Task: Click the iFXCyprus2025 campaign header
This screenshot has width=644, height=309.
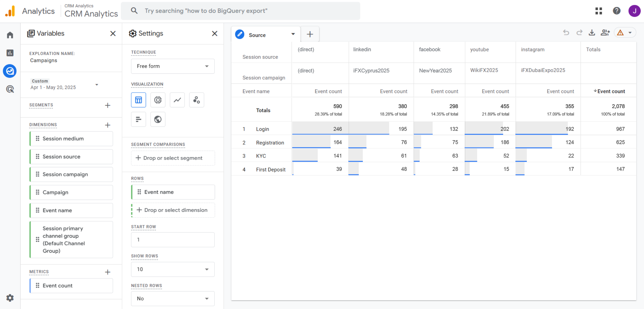Action: [x=371, y=71]
